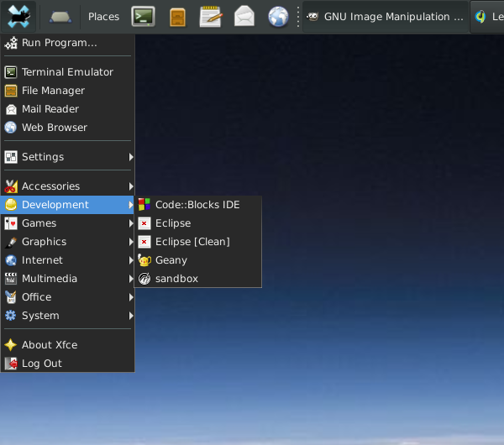Screen dimensions: 504x445
Task: Launch Code::Blocks IDE from the submenu
Action: [197, 205]
